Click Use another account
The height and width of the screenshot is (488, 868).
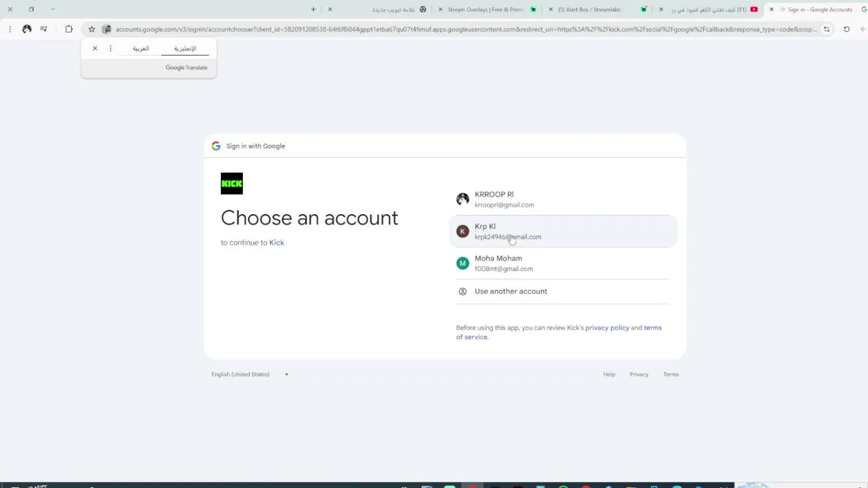pyautogui.click(x=563, y=291)
